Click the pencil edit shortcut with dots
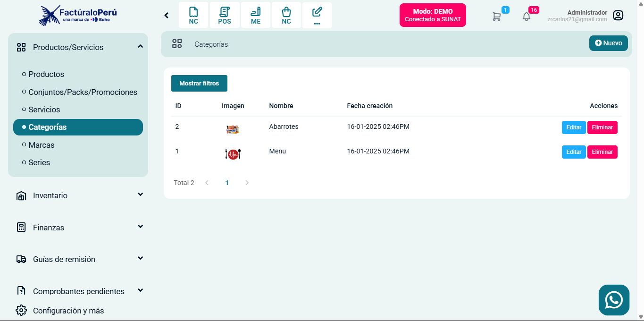This screenshot has height=321, width=644. pyautogui.click(x=317, y=15)
